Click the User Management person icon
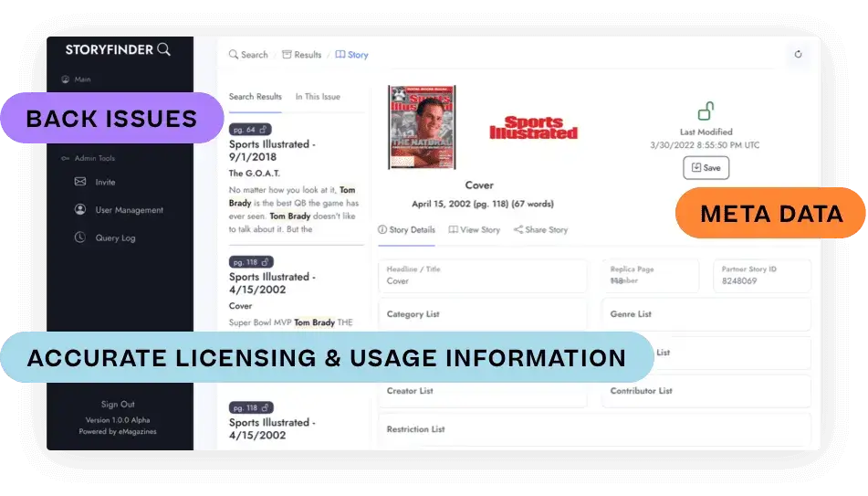The image size is (868, 496). click(80, 209)
